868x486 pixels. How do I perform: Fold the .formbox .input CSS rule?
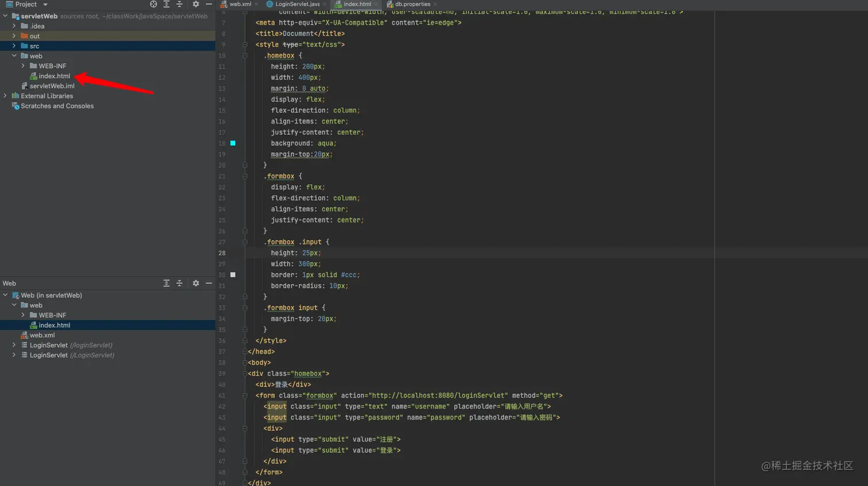click(x=245, y=242)
